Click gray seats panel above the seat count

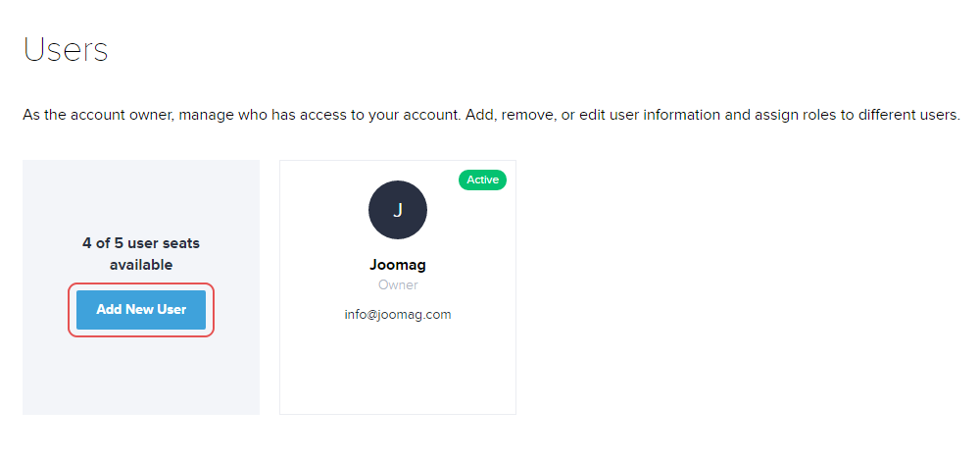tap(141, 196)
